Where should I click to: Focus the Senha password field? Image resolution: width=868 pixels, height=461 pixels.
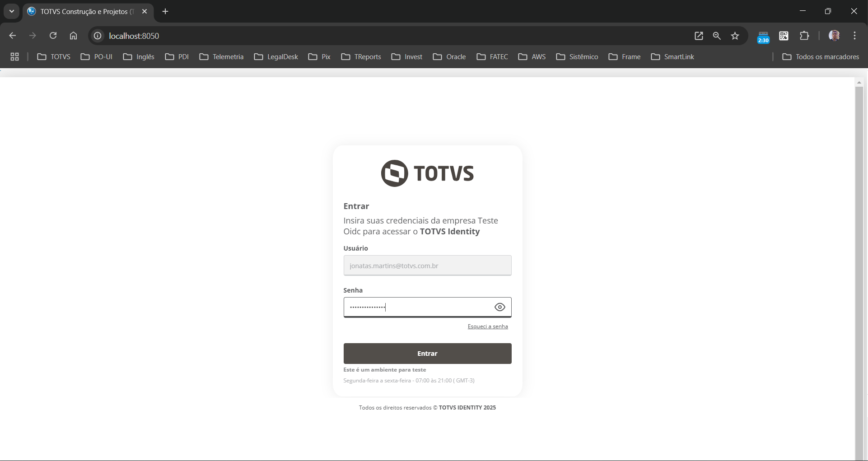coord(427,307)
